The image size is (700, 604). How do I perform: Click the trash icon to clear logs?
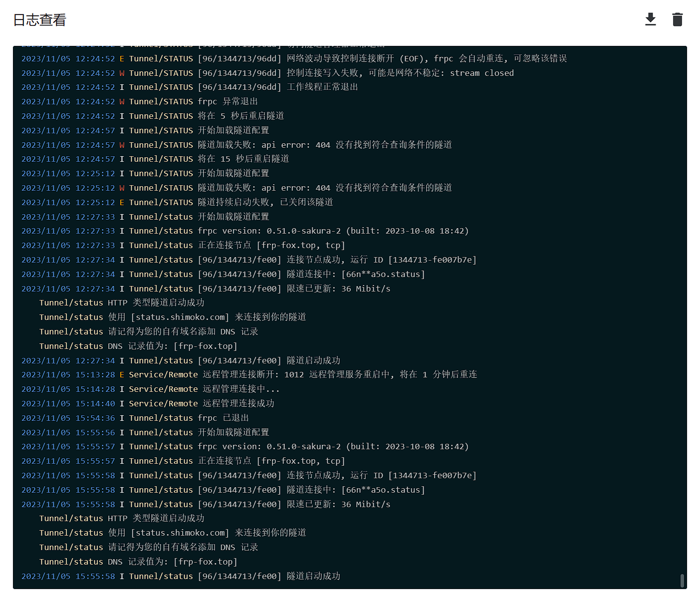click(x=677, y=19)
